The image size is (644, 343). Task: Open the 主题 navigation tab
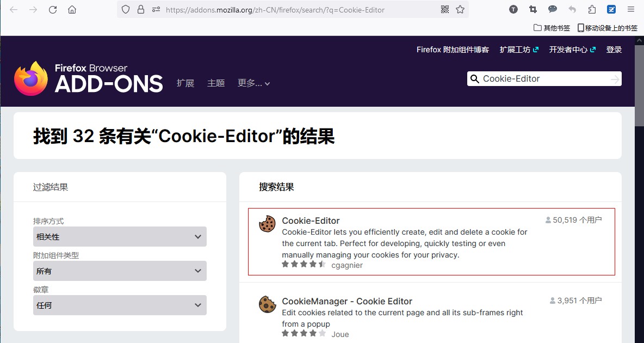pos(215,83)
